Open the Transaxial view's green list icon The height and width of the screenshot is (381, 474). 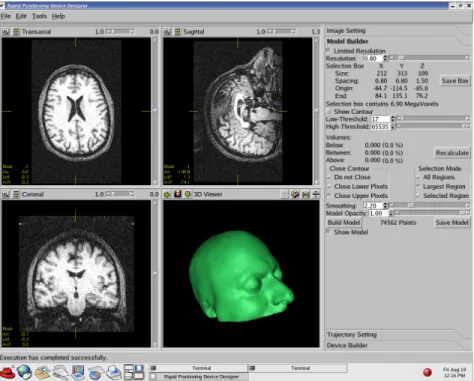click(x=16, y=32)
